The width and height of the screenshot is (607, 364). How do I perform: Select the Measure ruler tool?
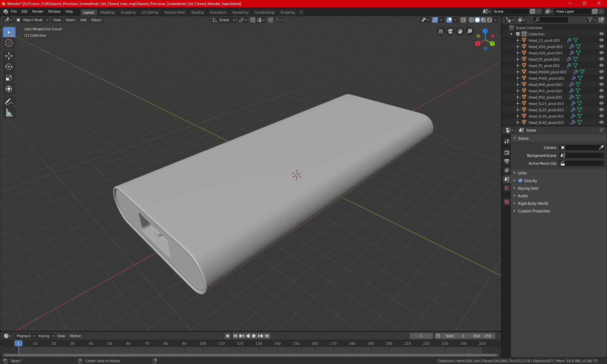[x=9, y=113]
